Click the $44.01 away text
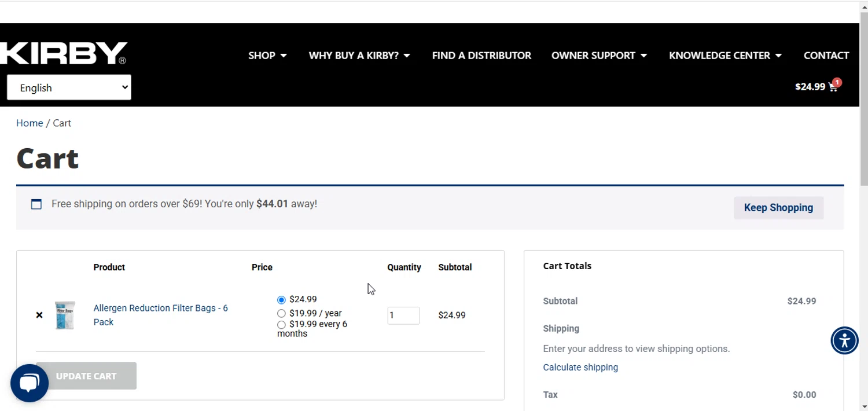This screenshot has height=411, width=868. click(286, 204)
